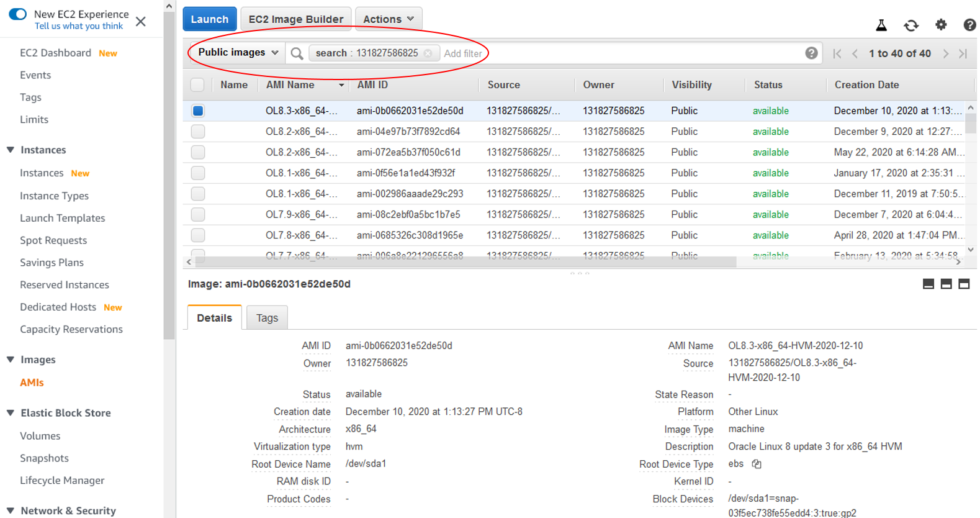The width and height of the screenshot is (980, 518).
Task: Collapse the Elastic Block Store section
Action: (11, 413)
